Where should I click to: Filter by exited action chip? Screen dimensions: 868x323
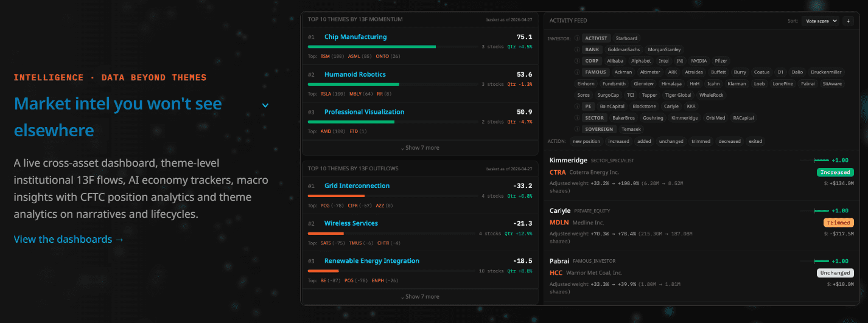point(756,141)
